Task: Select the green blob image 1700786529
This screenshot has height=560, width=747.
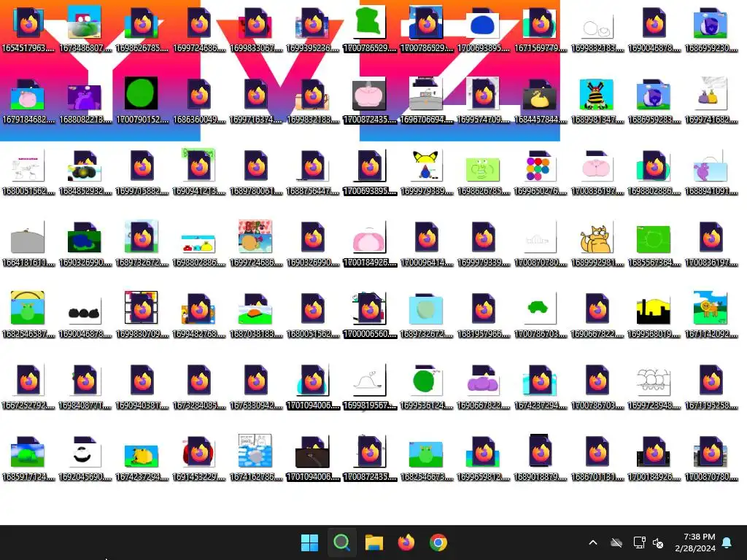Action: (370, 29)
